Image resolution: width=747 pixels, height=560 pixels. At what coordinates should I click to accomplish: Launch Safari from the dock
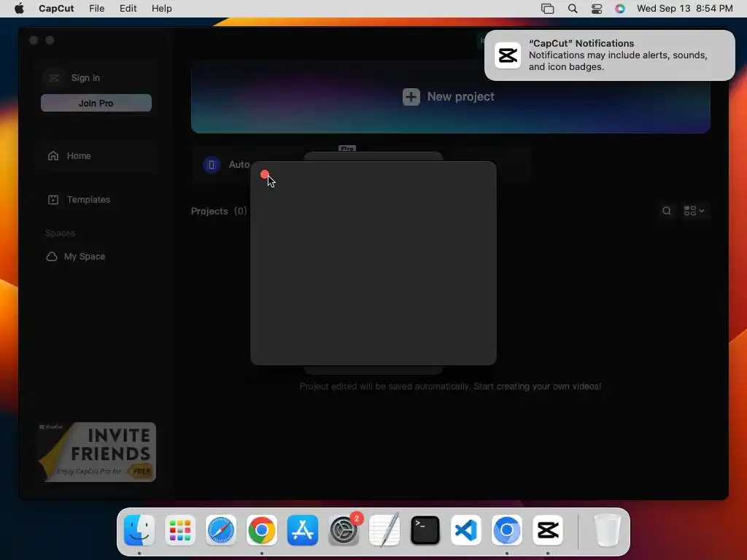221,530
